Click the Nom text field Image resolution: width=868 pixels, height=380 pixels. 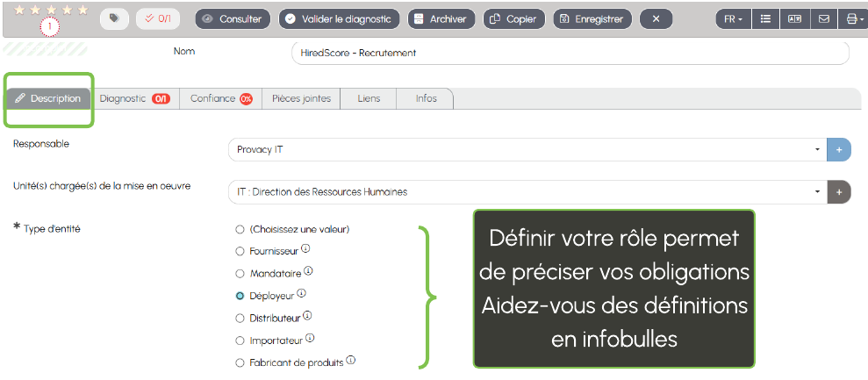(569, 53)
